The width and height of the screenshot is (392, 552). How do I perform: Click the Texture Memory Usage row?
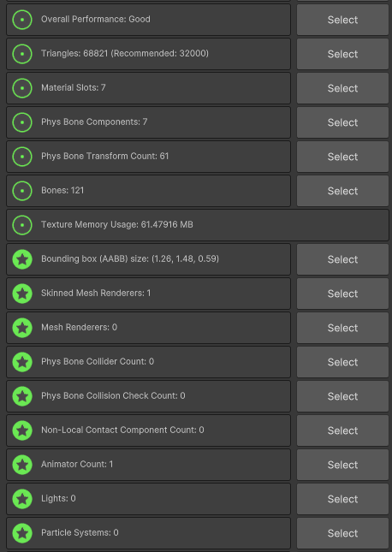[198, 225]
